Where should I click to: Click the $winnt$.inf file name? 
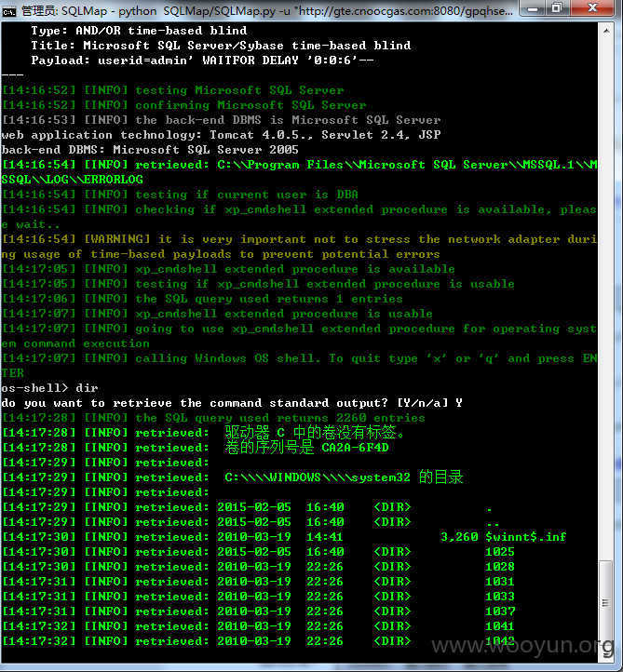click(x=525, y=536)
